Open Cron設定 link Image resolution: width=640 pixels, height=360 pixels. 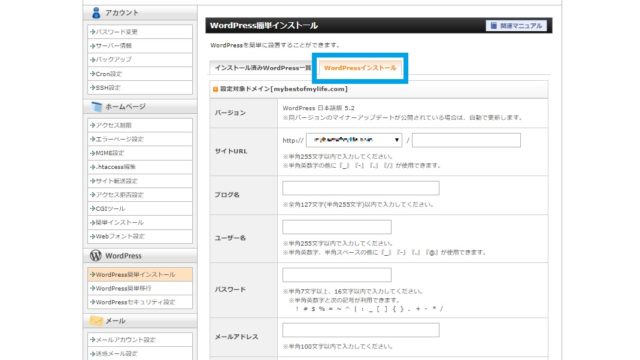140,74
